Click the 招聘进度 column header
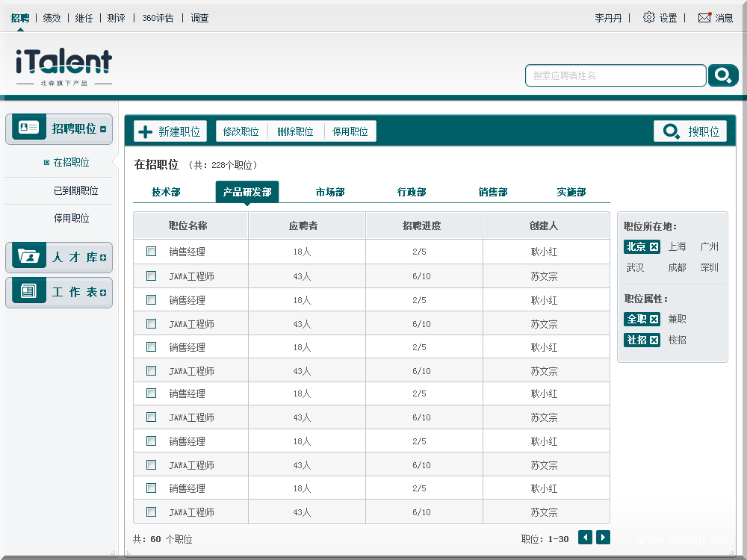The width and height of the screenshot is (747, 560). (424, 225)
